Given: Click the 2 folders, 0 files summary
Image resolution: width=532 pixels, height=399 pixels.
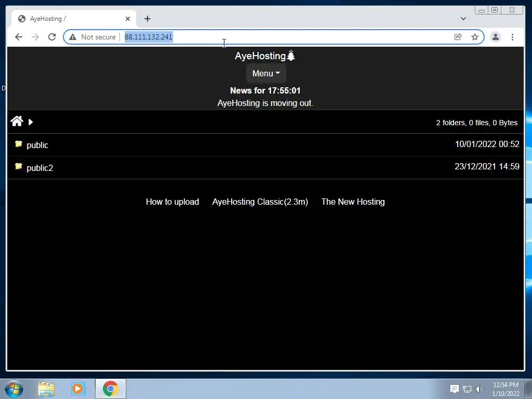Looking at the screenshot, I should [477, 123].
